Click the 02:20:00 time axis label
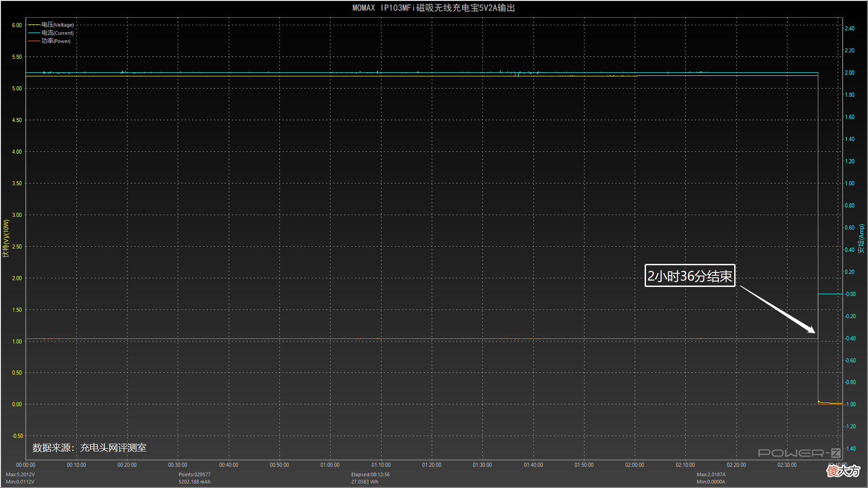868x488 pixels. [736, 465]
